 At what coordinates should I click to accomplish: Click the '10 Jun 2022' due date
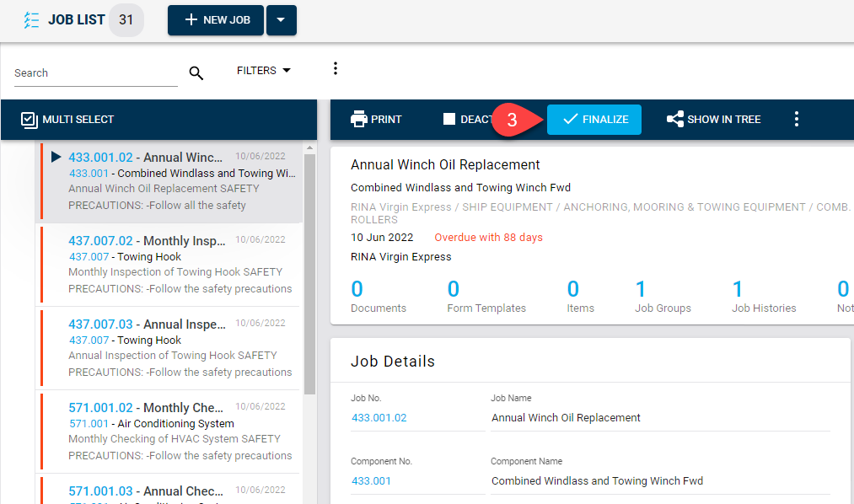tap(382, 238)
